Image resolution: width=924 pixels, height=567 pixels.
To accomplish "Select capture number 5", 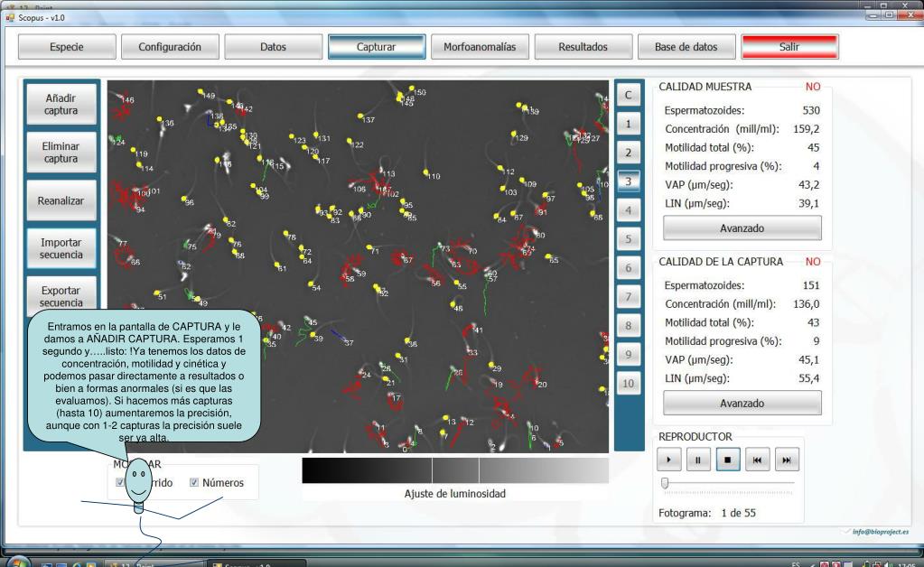I will (628, 239).
